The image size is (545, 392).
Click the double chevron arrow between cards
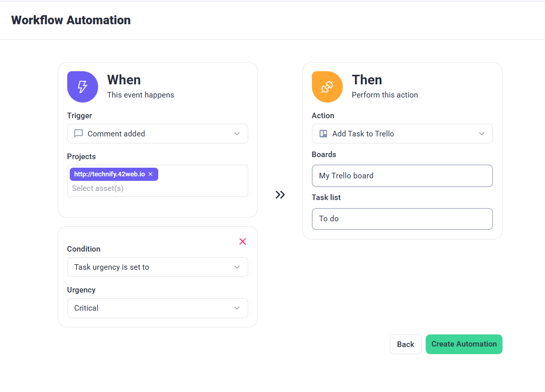coord(280,195)
